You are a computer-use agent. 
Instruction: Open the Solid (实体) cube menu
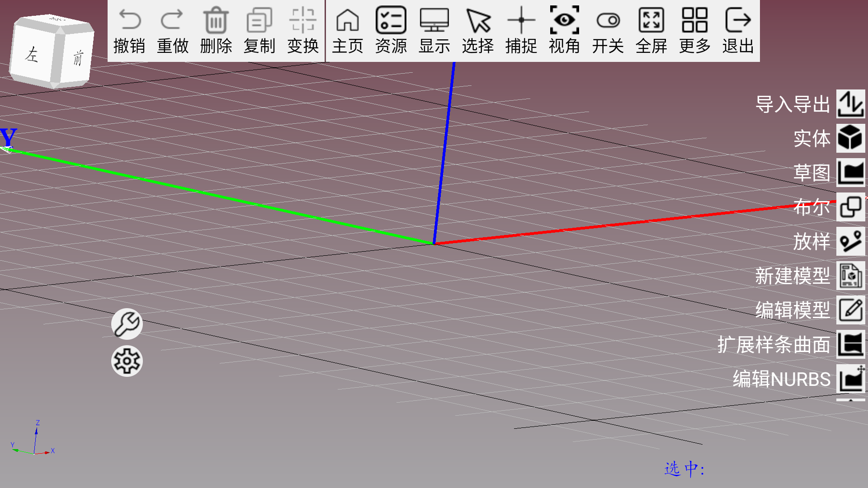click(x=850, y=138)
